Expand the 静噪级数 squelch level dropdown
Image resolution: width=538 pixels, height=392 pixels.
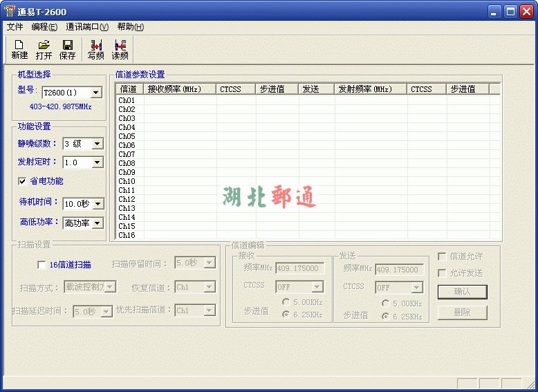click(x=97, y=144)
